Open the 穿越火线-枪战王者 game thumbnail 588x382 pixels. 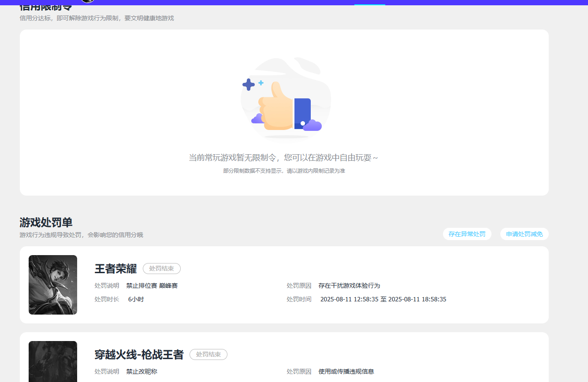(53, 361)
